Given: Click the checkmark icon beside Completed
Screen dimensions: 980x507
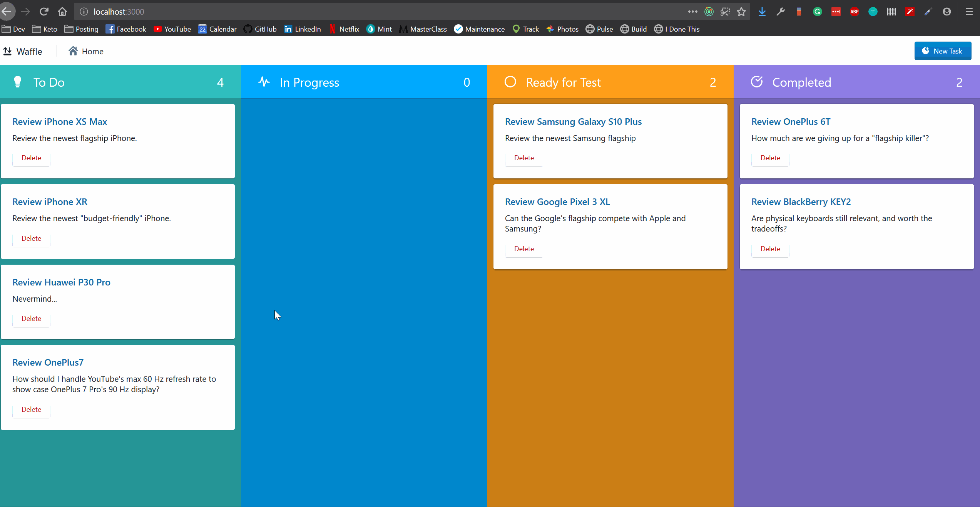Looking at the screenshot, I should [x=757, y=82].
